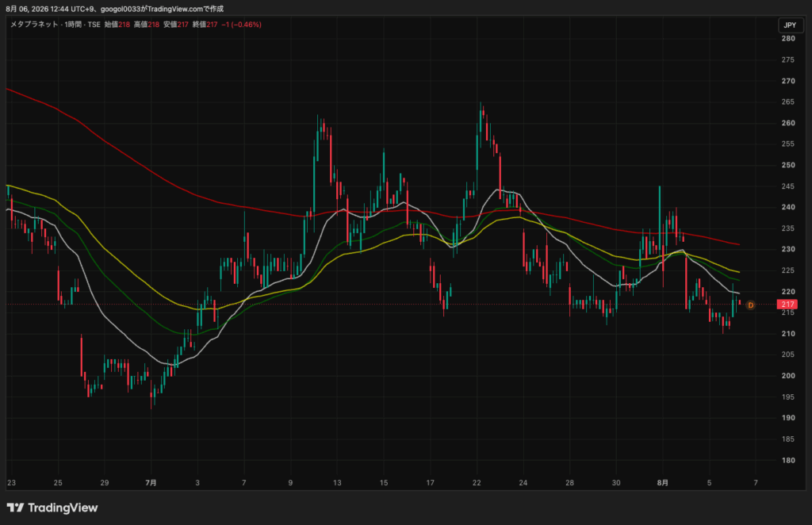
Task: Click the 13 date label on time axis
Action: point(337,482)
